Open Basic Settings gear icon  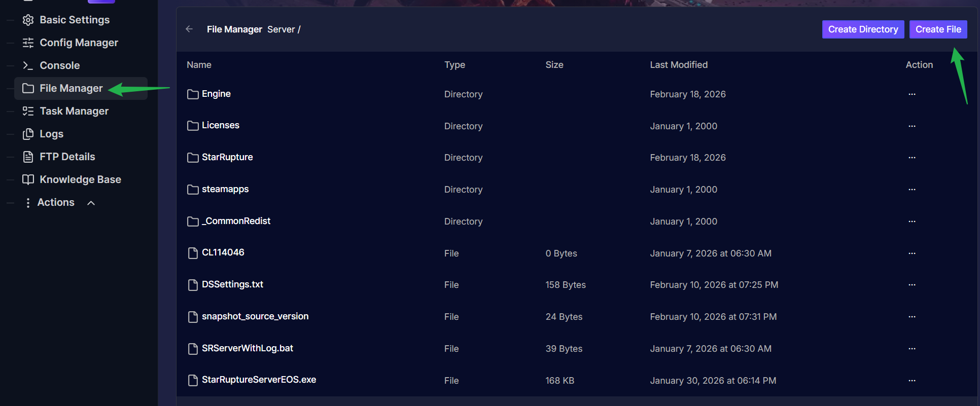click(x=28, y=20)
